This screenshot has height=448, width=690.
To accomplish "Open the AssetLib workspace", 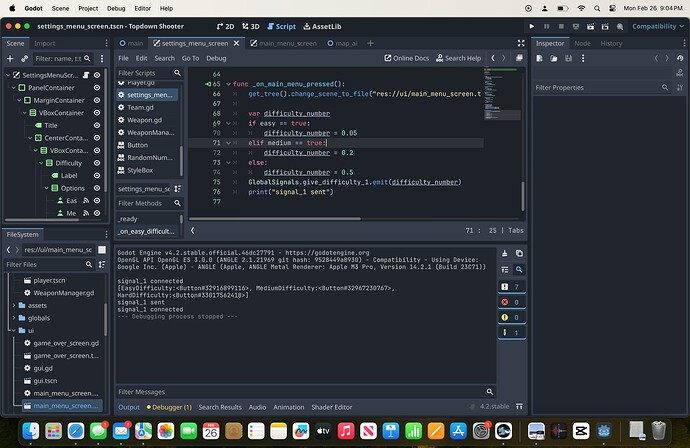I will [323, 26].
